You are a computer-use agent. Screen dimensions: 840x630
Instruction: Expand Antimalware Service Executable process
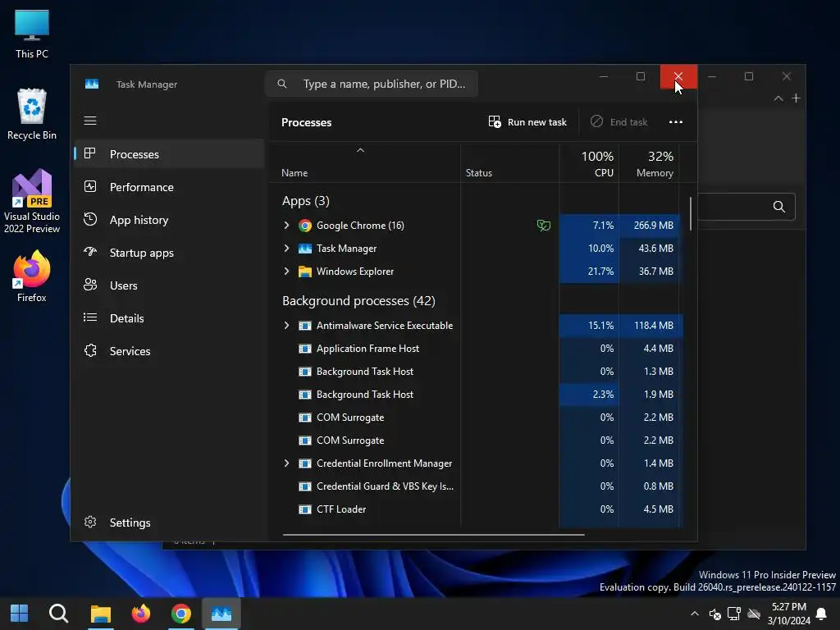(x=286, y=325)
